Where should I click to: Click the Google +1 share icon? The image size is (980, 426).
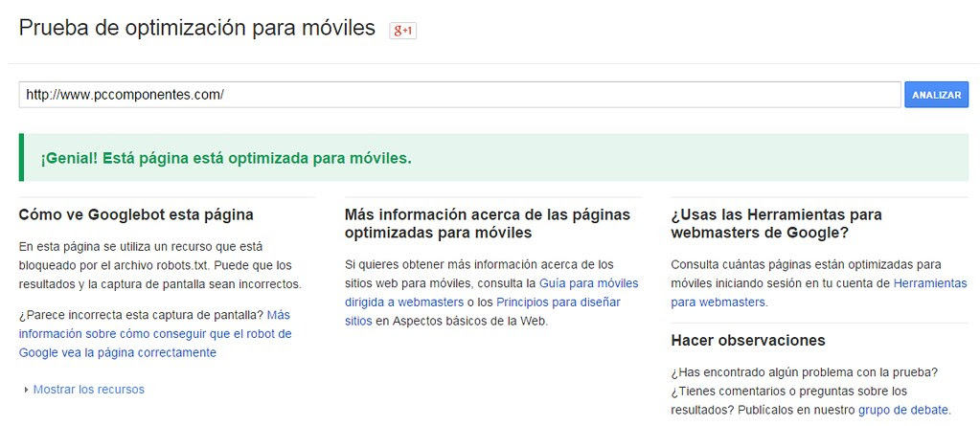click(402, 30)
